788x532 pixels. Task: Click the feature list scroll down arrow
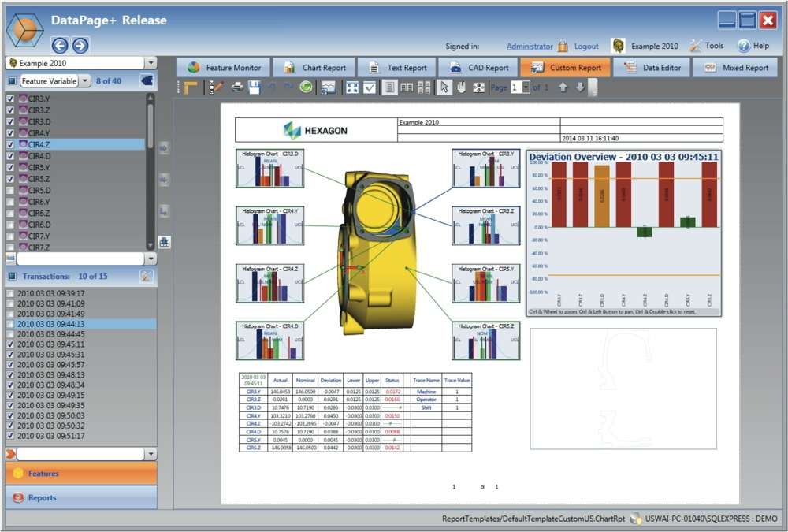[x=150, y=246]
